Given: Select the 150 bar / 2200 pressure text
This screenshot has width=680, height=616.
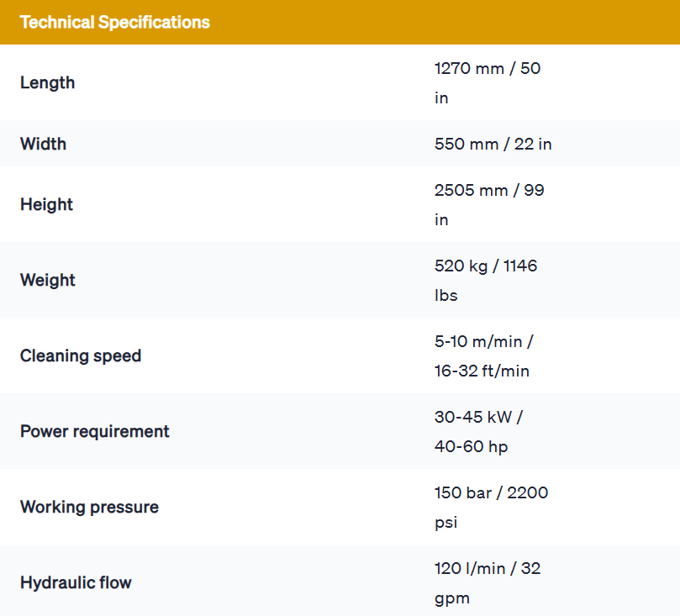Looking at the screenshot, I should [x=491, y=493].
